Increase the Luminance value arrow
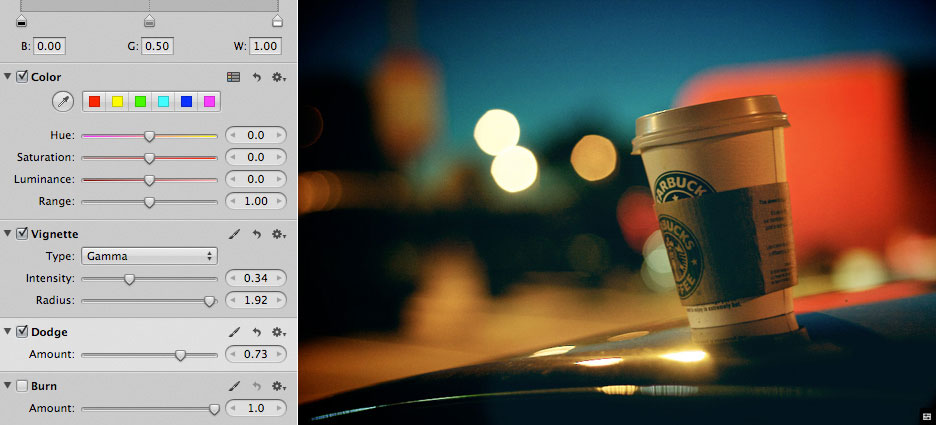Viewport: 936px width, 425px height. [279, 180]
